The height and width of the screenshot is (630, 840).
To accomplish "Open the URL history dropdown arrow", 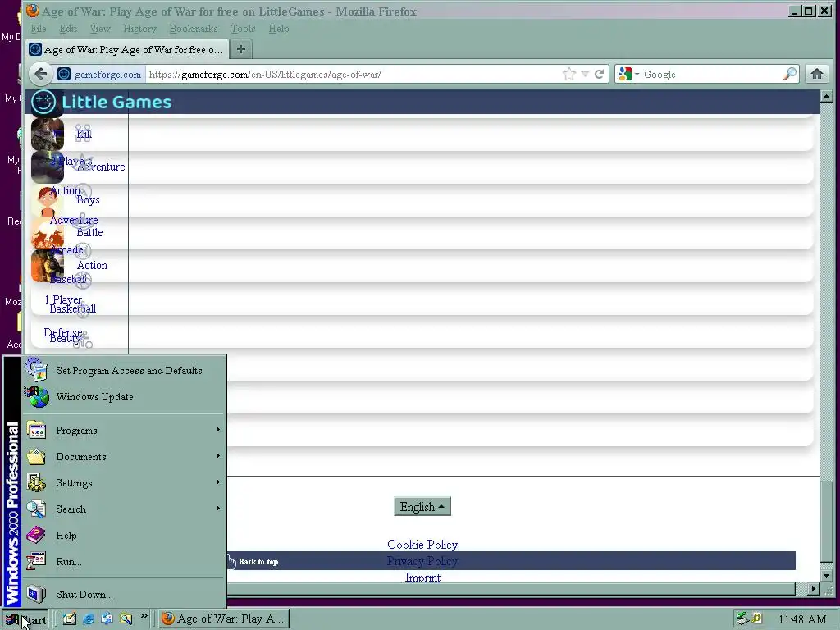I will click(585, 74).
